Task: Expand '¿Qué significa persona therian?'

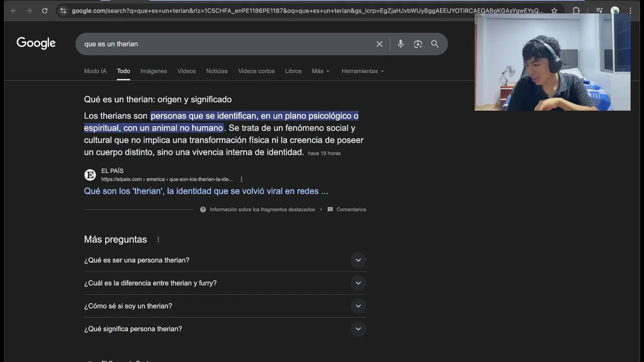Action: click(225, 329)
